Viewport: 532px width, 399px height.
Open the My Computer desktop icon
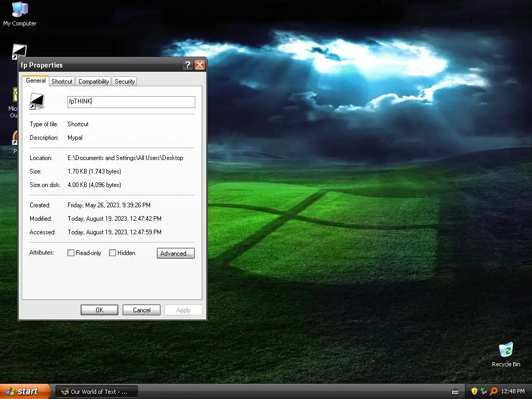pyautogui.click(x=20, y=14)
